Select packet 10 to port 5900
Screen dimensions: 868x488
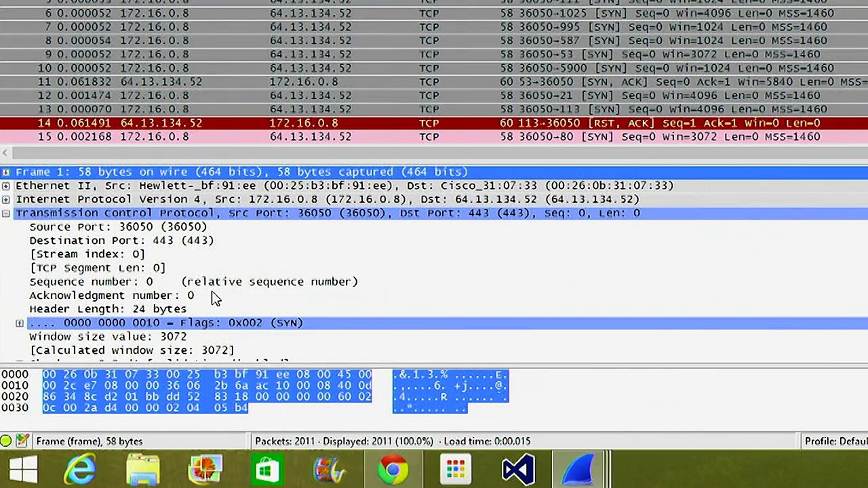click(x=434, y=68)
